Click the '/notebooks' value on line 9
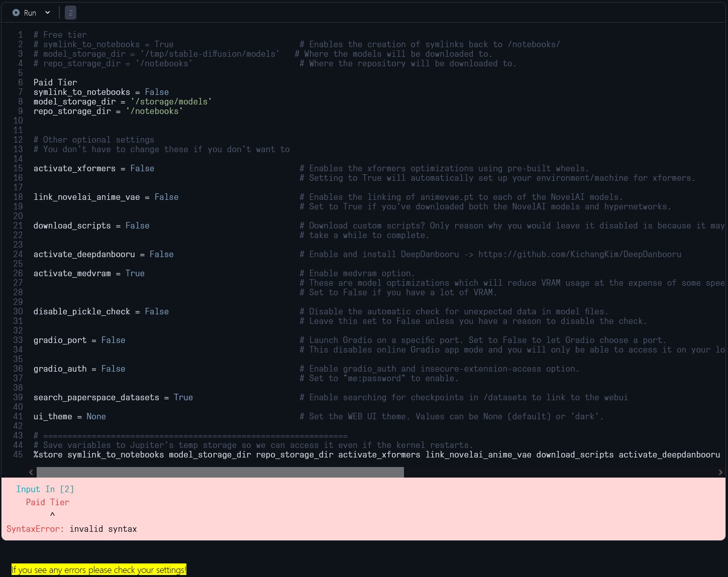728x577 pixels. 154,111
